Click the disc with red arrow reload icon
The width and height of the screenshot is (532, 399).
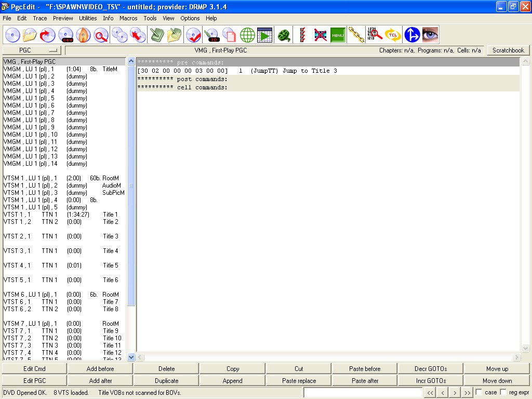pos(47,35)
